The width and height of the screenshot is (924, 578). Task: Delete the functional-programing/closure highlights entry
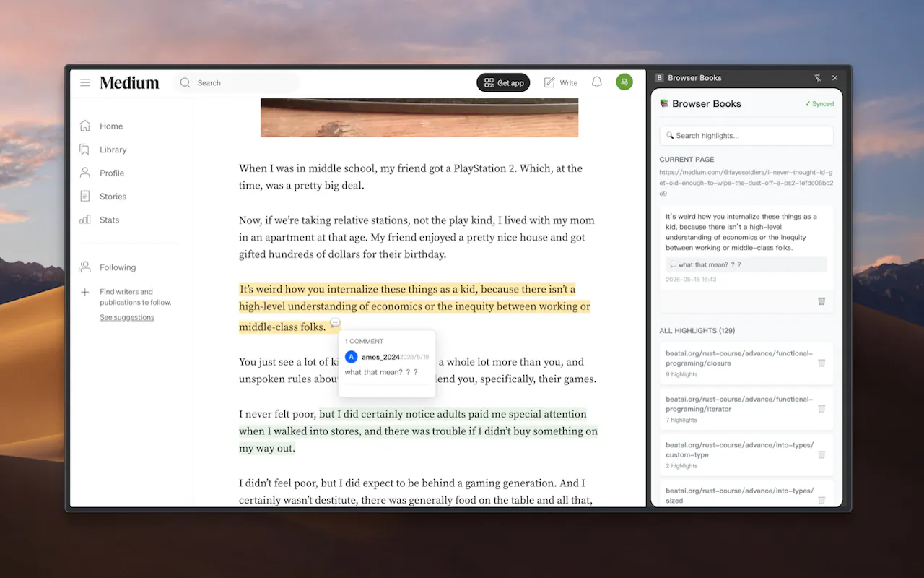tap(821, 363)
